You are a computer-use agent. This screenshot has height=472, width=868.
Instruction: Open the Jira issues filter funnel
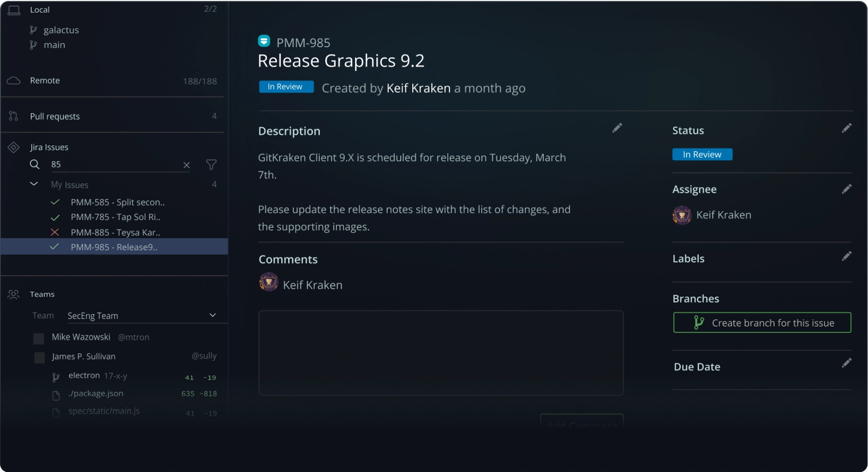211,165
